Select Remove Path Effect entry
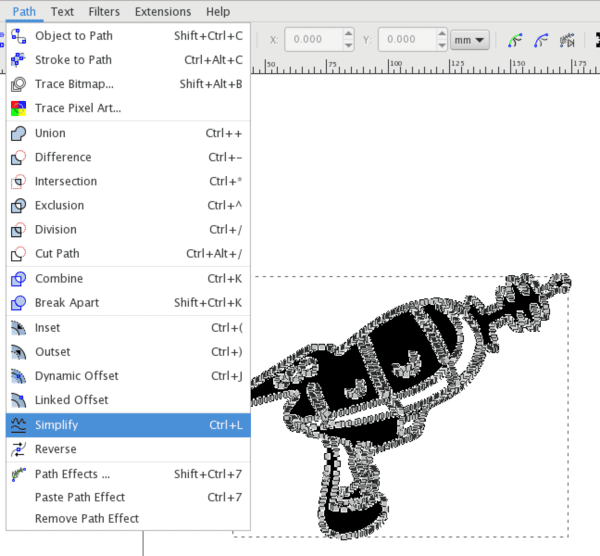 (87, 518)
